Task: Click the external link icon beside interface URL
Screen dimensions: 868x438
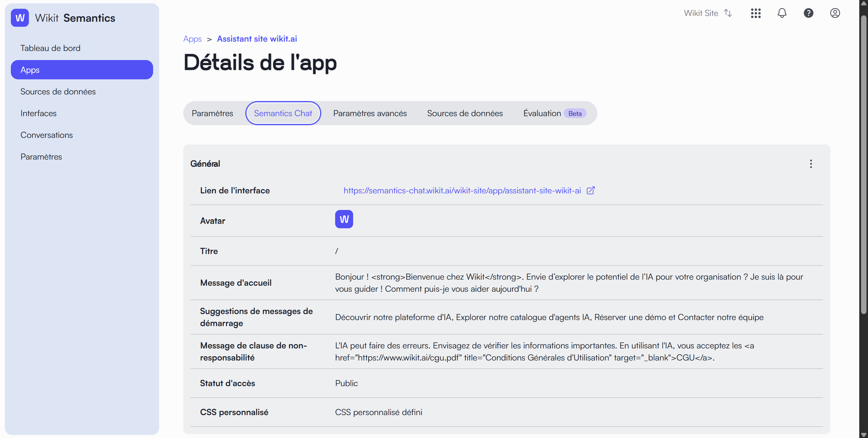Action: coord(591,191)
